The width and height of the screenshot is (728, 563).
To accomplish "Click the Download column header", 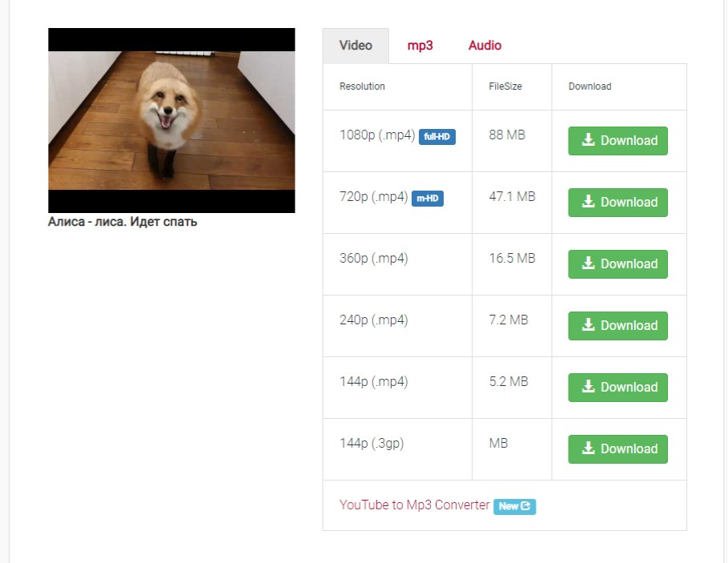I will tap(589, 86).
